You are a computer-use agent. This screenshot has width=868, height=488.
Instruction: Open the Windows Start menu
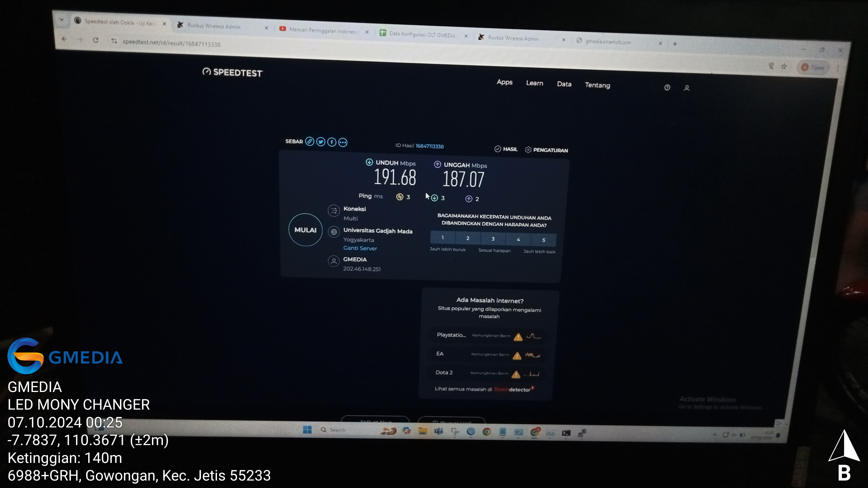307,430
